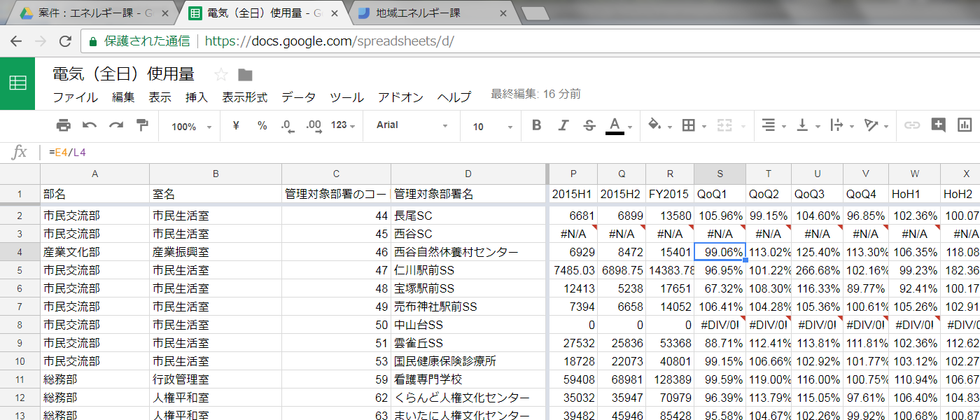Viewport: 980px width, 420px height.
Task: Click select-all corner box
Action: 20,174
